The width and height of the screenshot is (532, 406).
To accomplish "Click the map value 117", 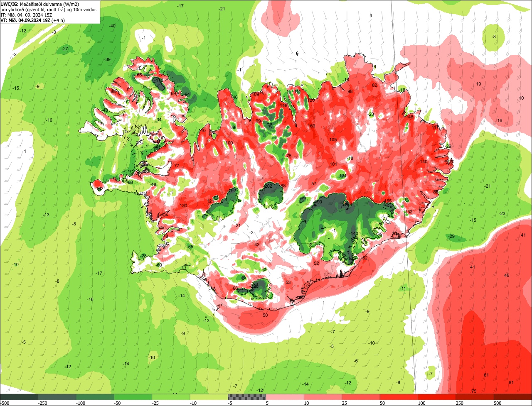I will pos(436,127).
